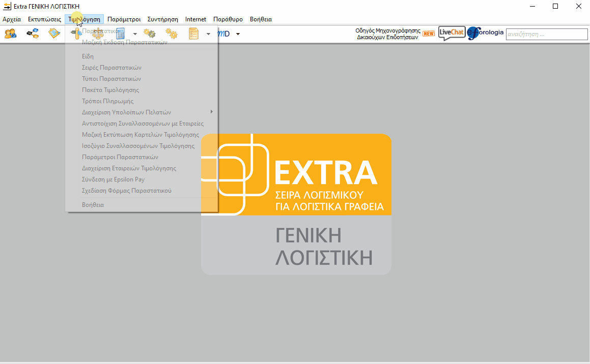Select Είδη from the Τιμολόγηση menu
590x364 pixels.
click(x=88, y=56)
